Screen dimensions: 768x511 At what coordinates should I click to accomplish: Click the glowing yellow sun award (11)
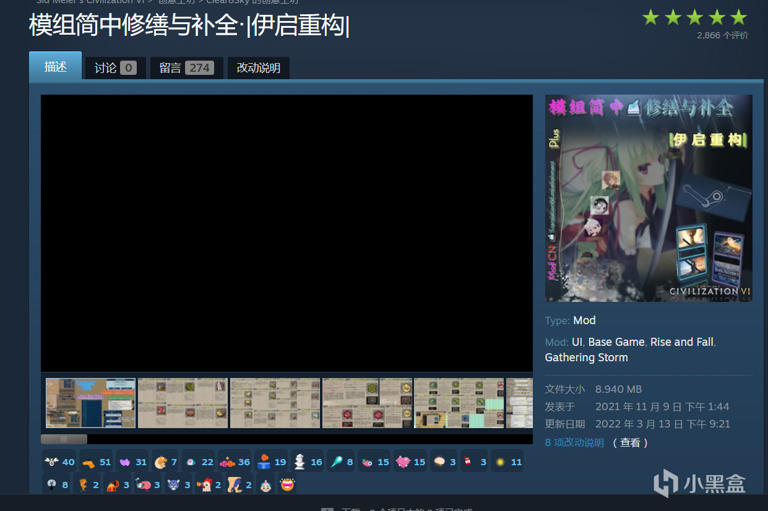508,462
